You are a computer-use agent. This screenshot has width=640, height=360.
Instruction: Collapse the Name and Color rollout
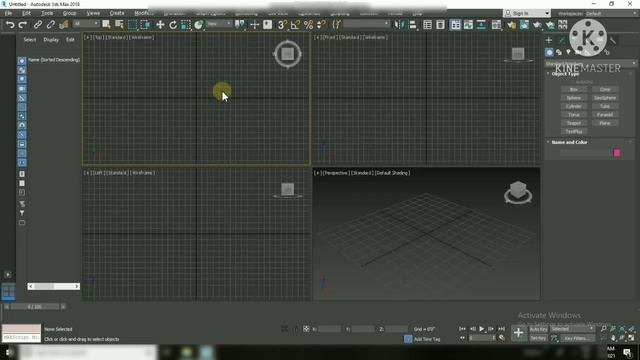569,142
